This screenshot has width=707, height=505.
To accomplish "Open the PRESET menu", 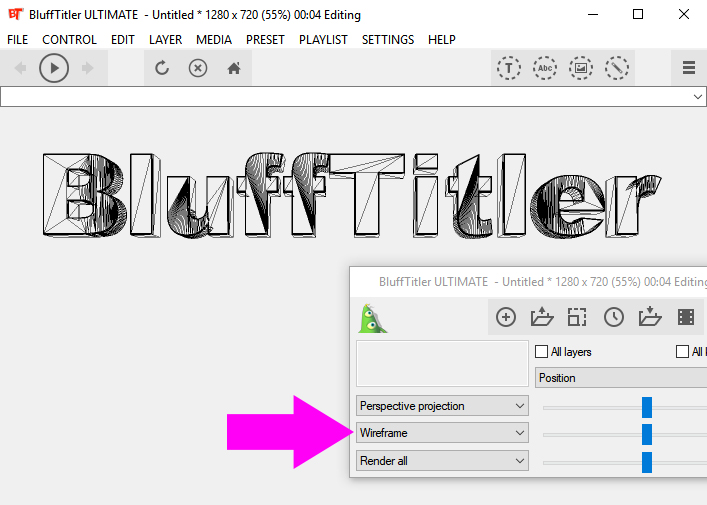I will click(265, 40).
